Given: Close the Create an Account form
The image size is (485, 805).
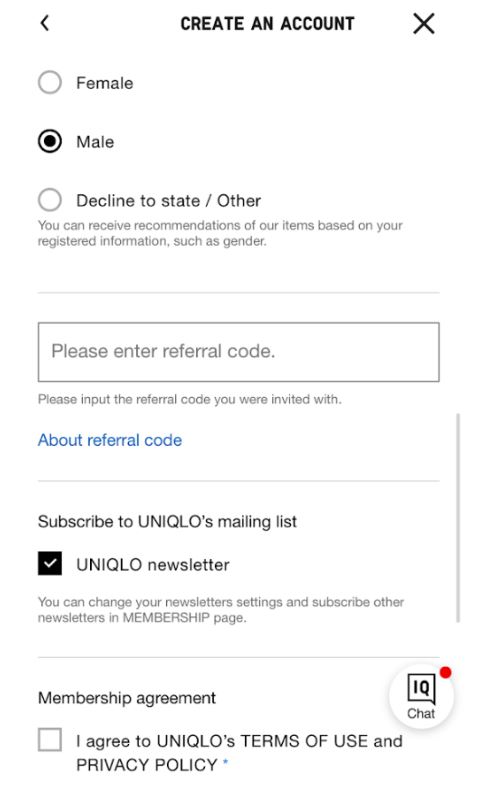Looking at the screenshot, I should (423, 23).
